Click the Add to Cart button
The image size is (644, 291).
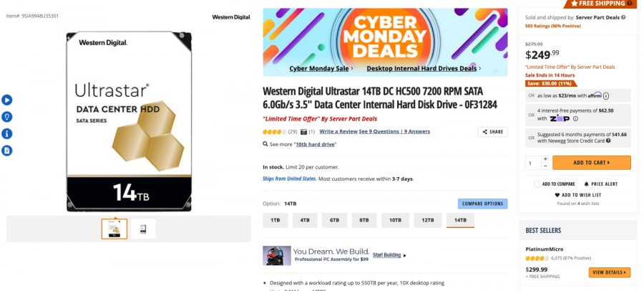click(x=592, y=163)
